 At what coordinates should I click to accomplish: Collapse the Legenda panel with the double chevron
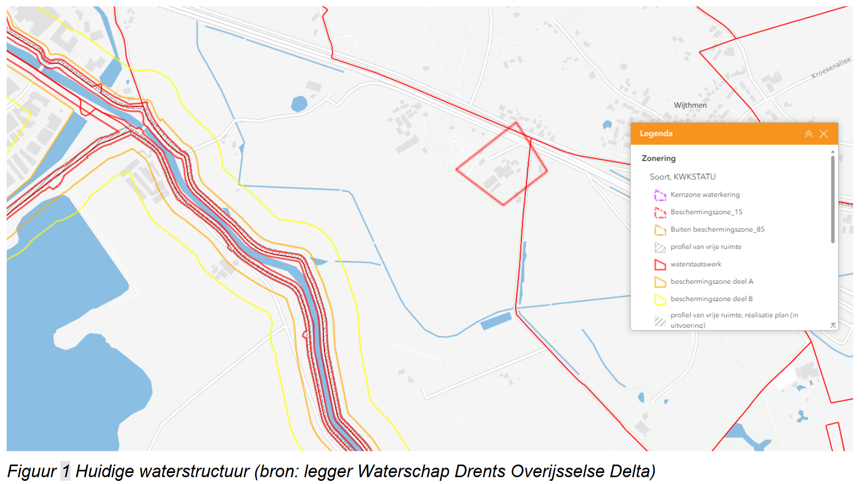pos(808,134)
